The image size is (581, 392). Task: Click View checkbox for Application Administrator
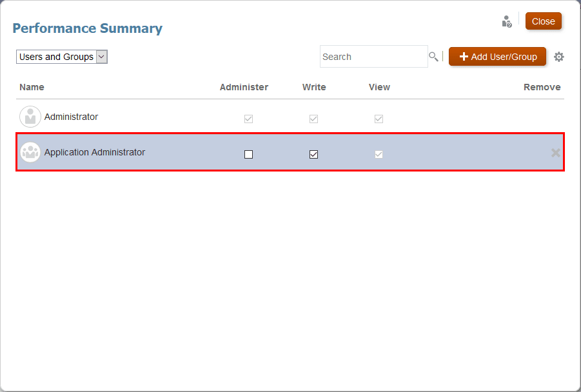(379, 154)
